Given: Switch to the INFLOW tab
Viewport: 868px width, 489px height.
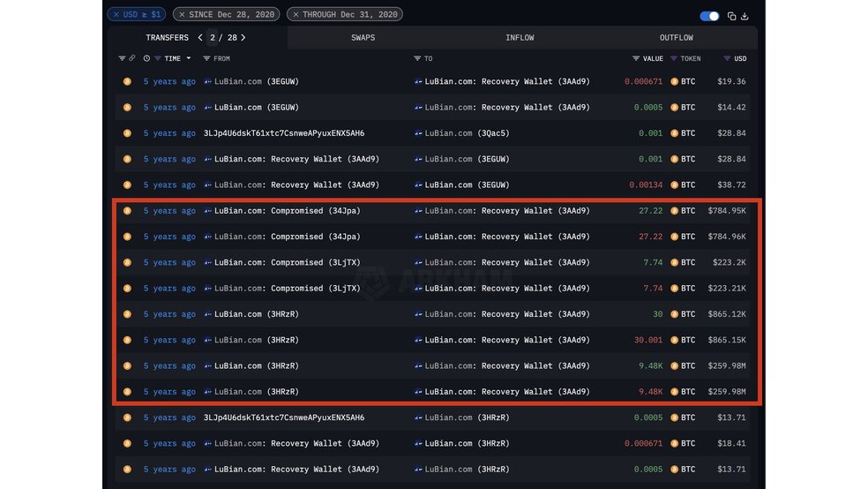Looking at the screenshot, I should point(520,38).
